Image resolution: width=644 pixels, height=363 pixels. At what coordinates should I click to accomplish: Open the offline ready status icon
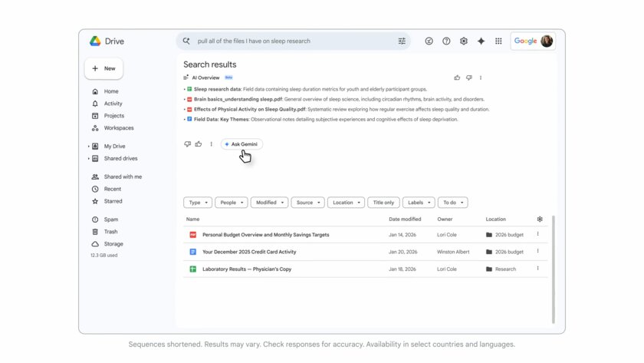429,41
